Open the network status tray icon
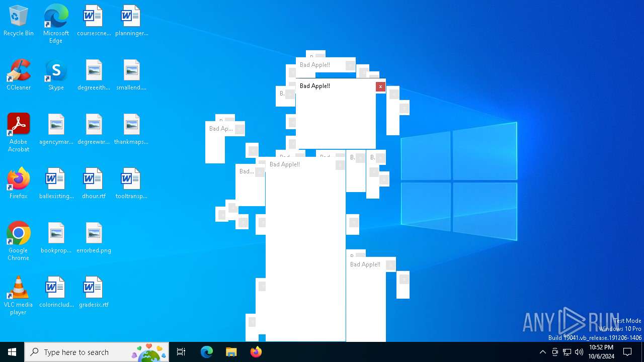644x362 pixels. pyautogui.click(x=567, y=352)
